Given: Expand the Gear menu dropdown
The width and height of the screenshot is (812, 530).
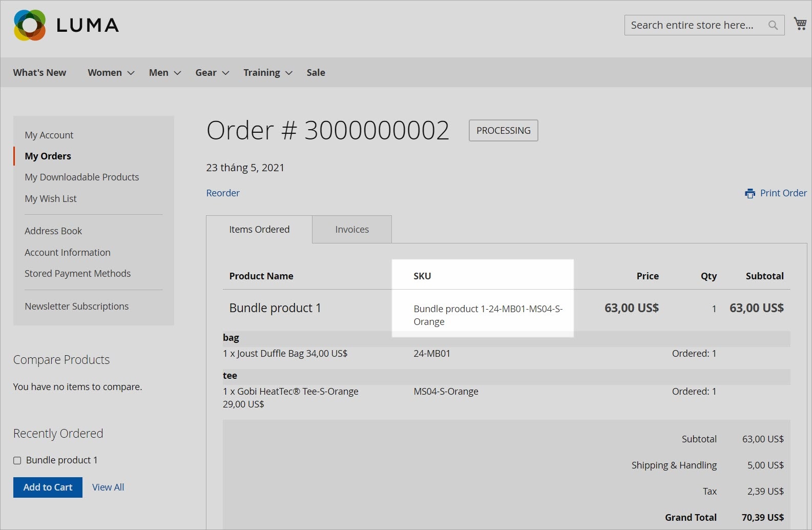Looking at the screenshot, I should [212, 73].
